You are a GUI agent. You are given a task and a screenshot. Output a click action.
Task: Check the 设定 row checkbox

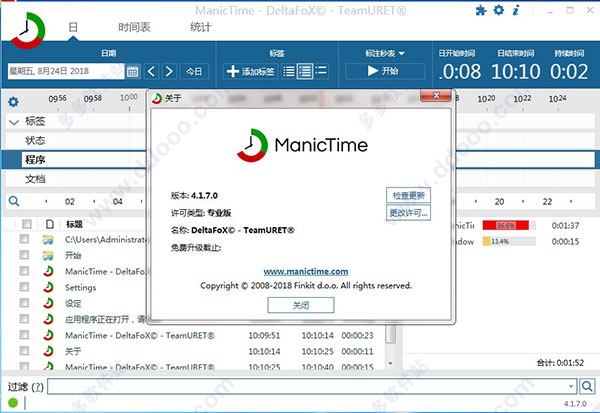pos(24,303)
